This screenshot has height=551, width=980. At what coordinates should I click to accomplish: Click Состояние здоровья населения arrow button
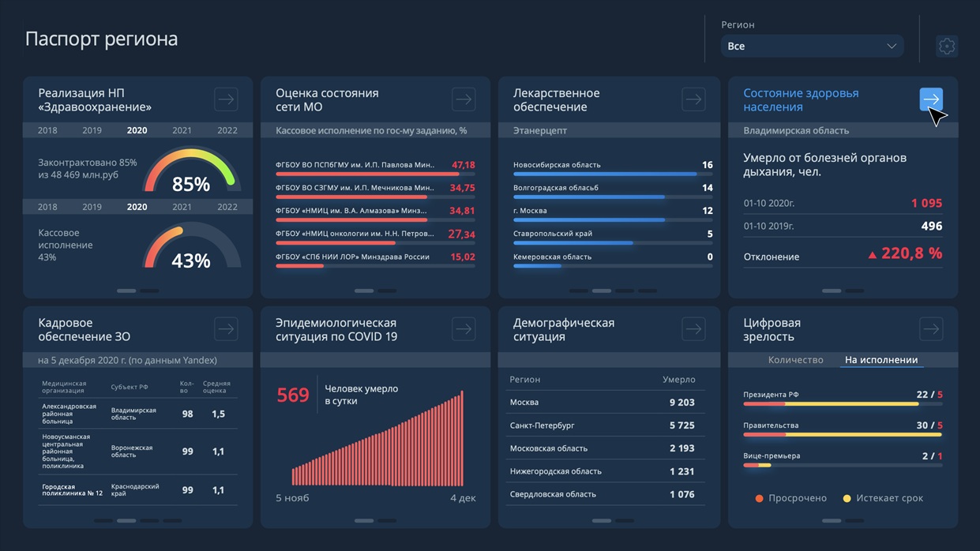click(x=931, y=99)
